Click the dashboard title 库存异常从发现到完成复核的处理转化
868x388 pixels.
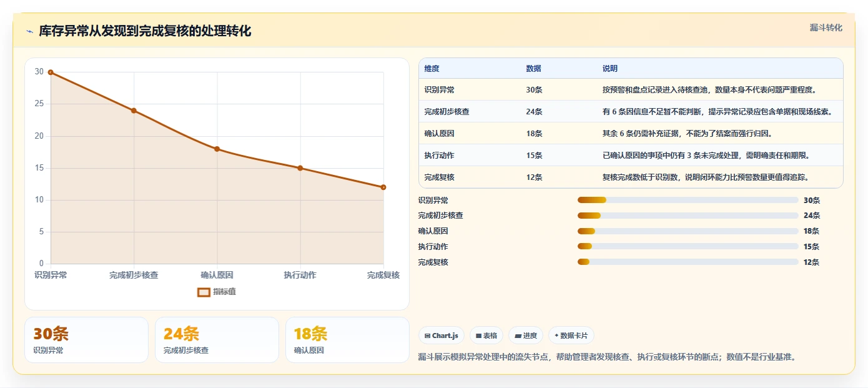(145, 31)
